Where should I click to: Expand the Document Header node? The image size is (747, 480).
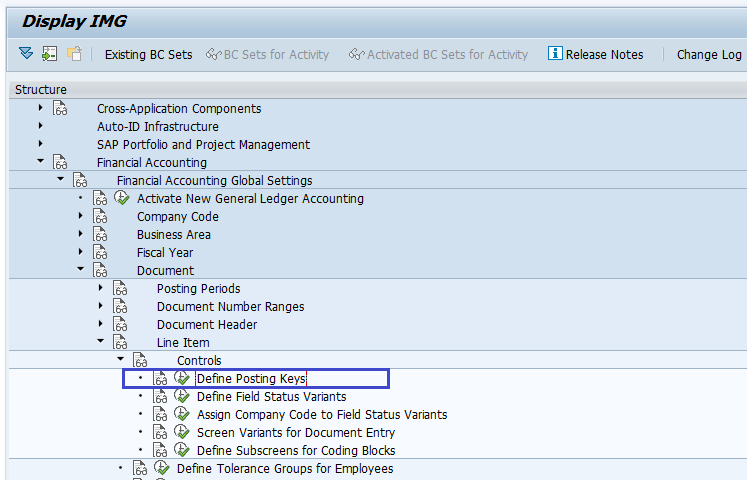[101, 324]
